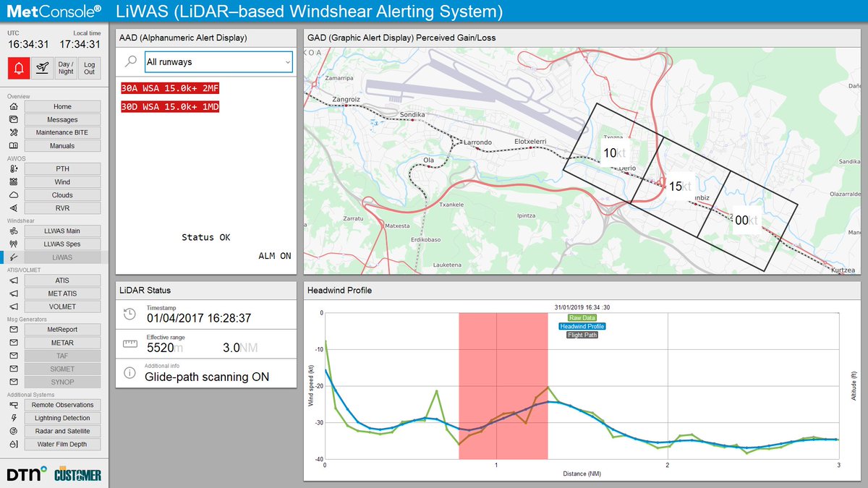Open TAF generator
This screenshot has width=868, height=488.
point(62,356)
